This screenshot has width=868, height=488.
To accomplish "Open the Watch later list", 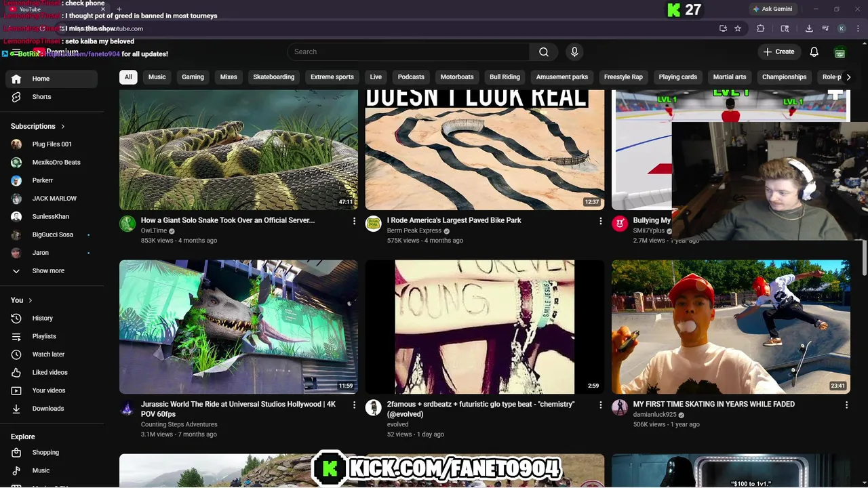I will 52,354.
